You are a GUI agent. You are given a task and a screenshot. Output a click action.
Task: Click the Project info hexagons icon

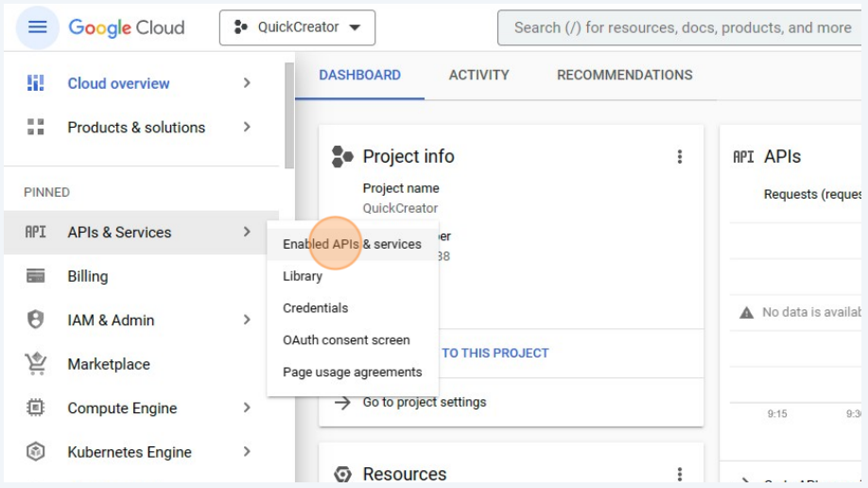tap(342, 156)
